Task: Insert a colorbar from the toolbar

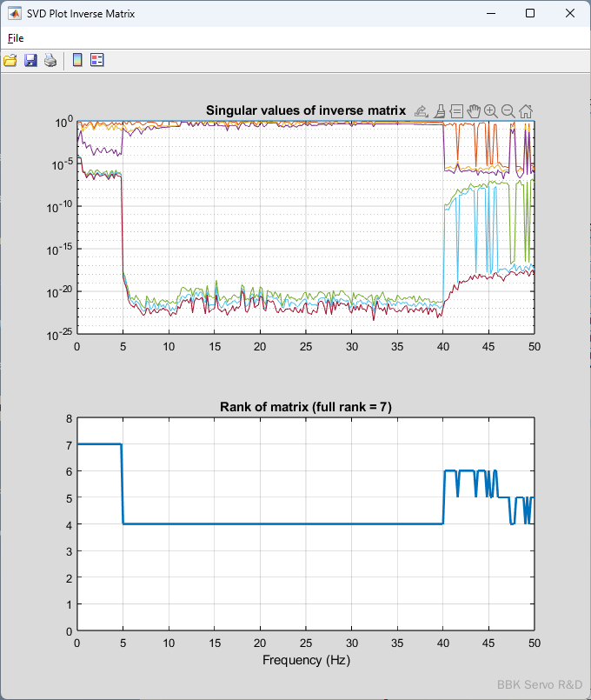Action: [77, 60]
